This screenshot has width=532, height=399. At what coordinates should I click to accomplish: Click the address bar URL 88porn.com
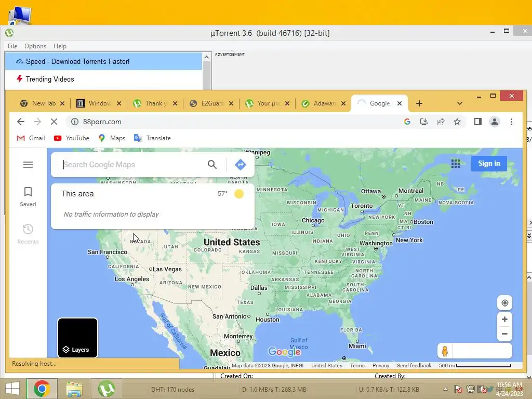point(102,122)
